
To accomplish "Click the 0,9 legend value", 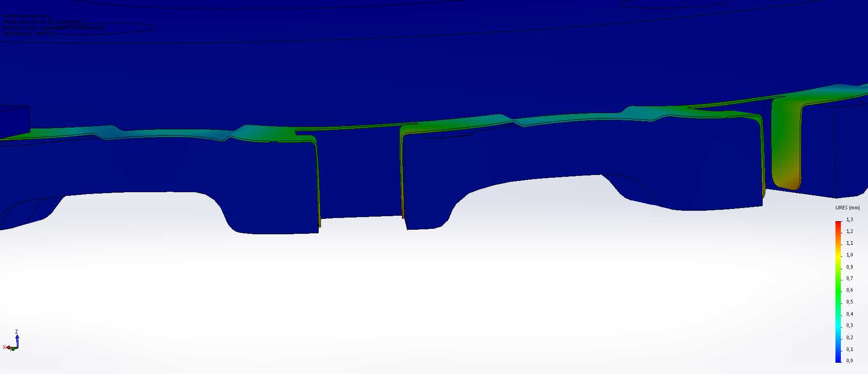I will [x=849, y=267].
